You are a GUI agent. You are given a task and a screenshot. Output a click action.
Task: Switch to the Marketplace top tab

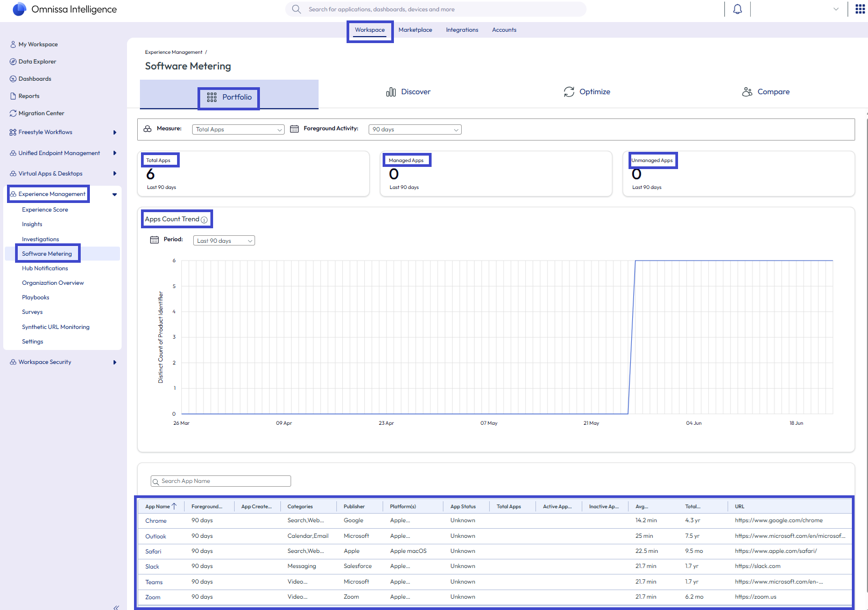(x=415, y=30)
